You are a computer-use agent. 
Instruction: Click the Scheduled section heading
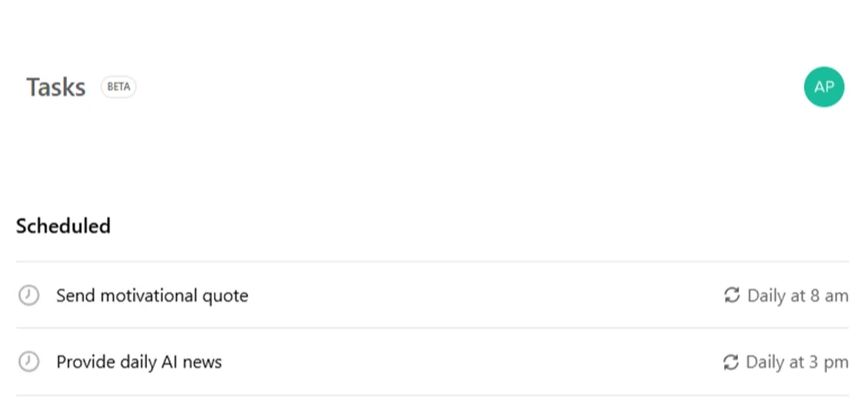tap(63, 226)
